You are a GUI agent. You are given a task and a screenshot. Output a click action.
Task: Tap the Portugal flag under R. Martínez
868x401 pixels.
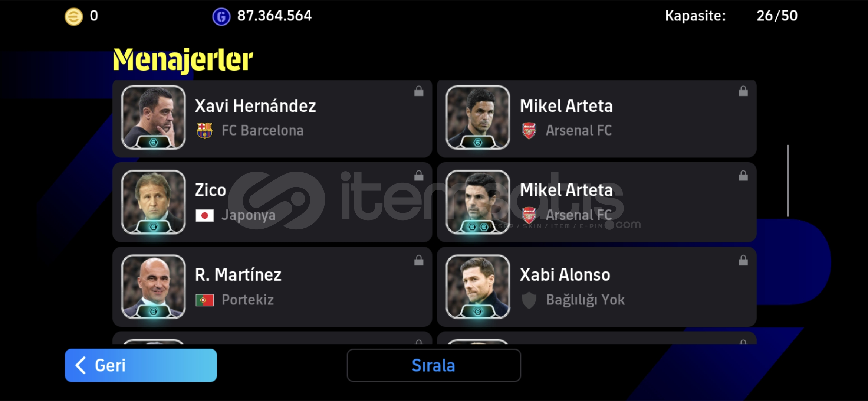click(204, 300)
